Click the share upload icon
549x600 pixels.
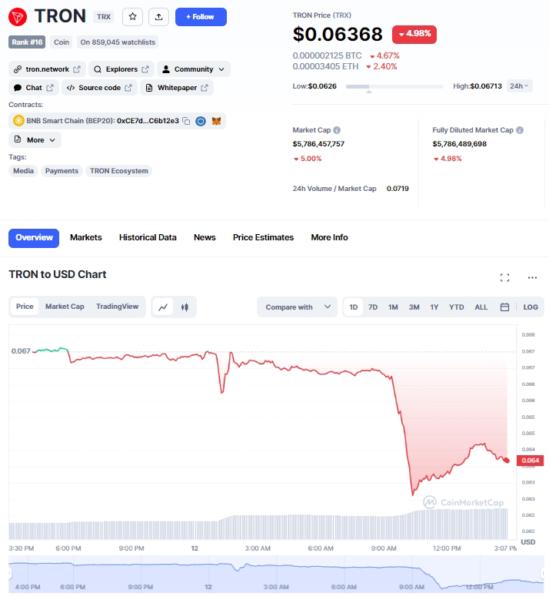tap(159, 17)
